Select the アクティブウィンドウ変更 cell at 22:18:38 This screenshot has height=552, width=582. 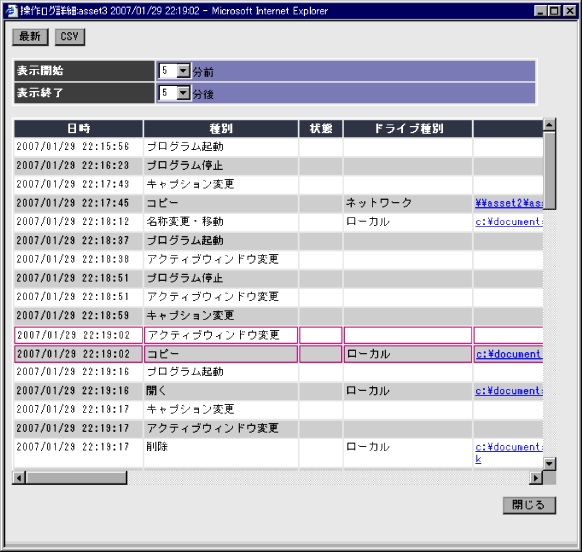[x=221, y=259]
